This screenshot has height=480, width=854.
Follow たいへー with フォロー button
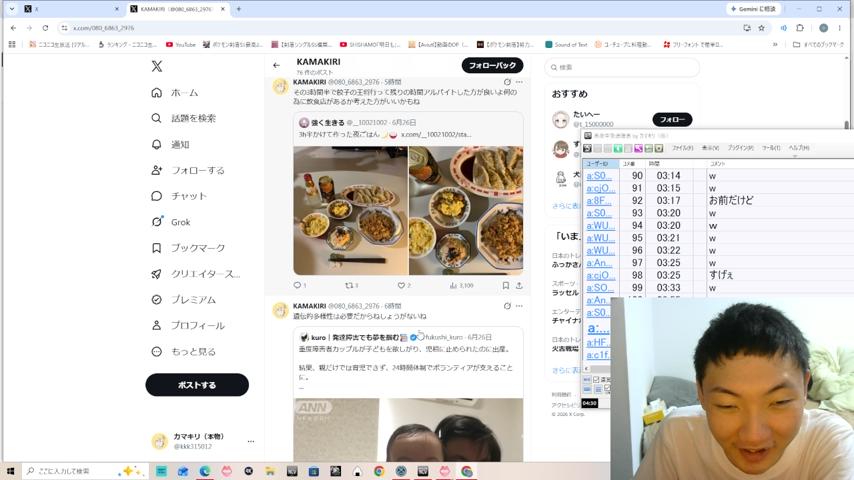tap(672, 119)
